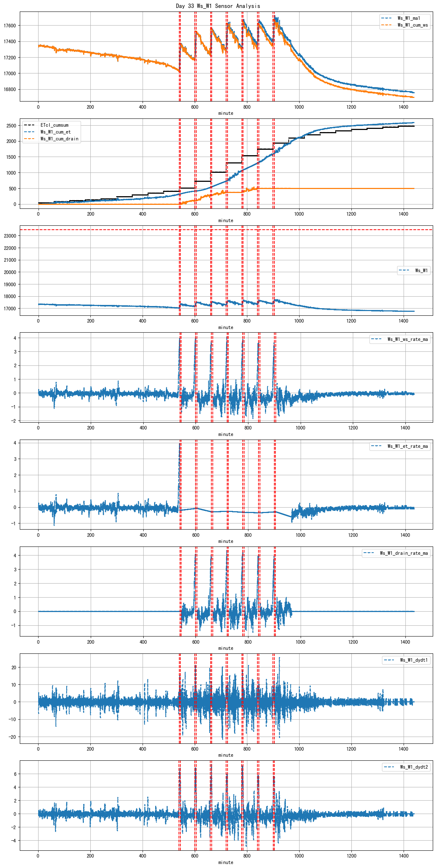Click the Ws_W1_cum_et legend label
The width and height of the screenshot is (436, 868).
click(x=55, y=132)
